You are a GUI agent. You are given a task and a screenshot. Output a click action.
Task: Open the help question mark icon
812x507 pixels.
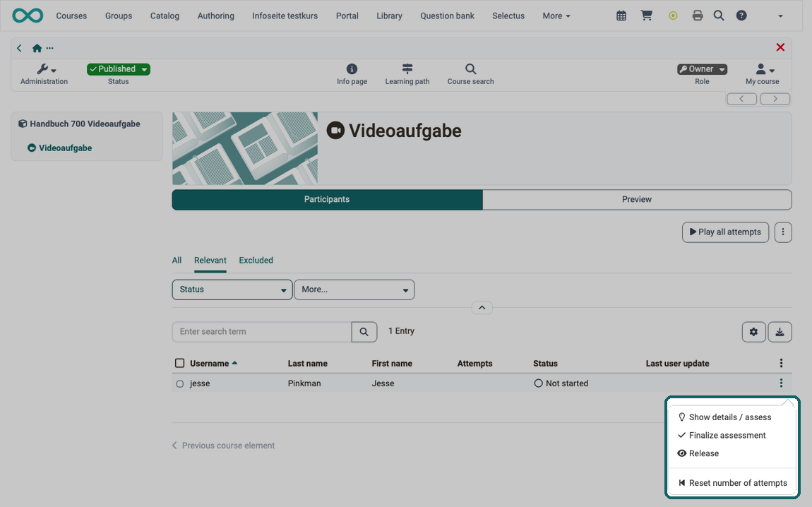tap(741, 16)
